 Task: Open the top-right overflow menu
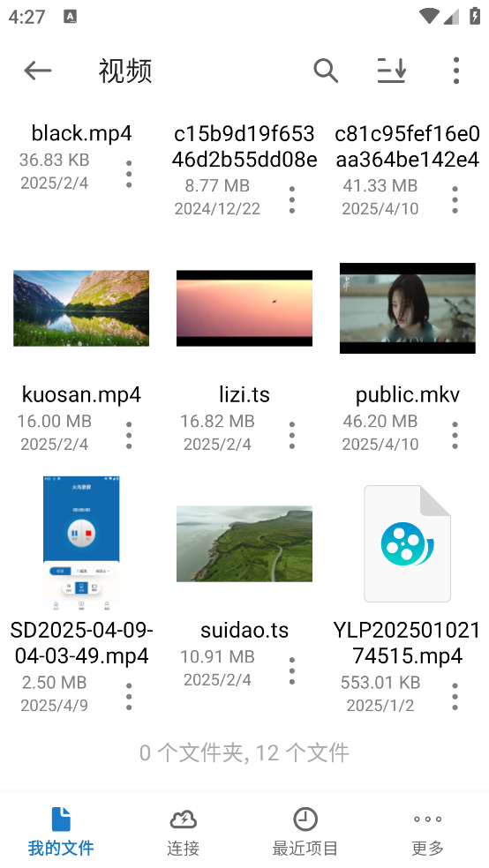click(455, 71)
